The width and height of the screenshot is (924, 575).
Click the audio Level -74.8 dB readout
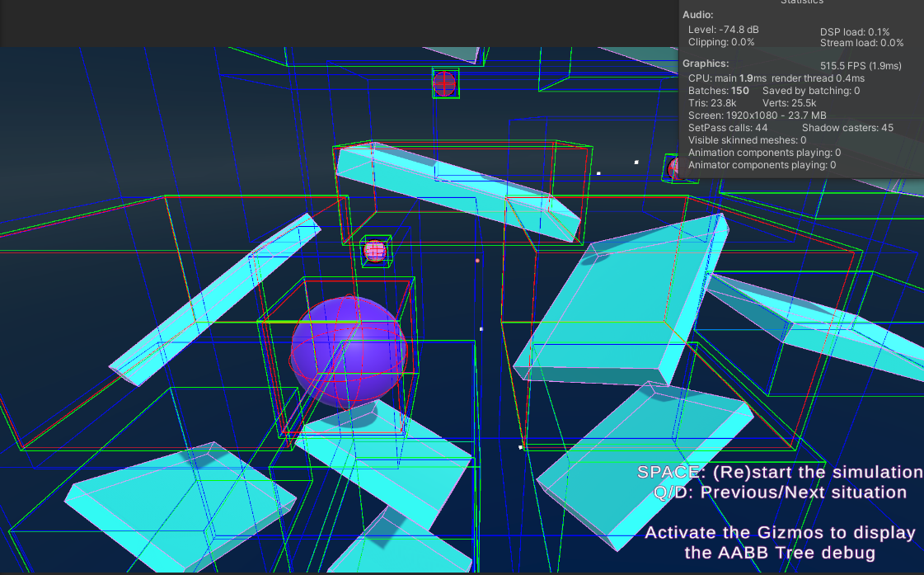[723, 30]
